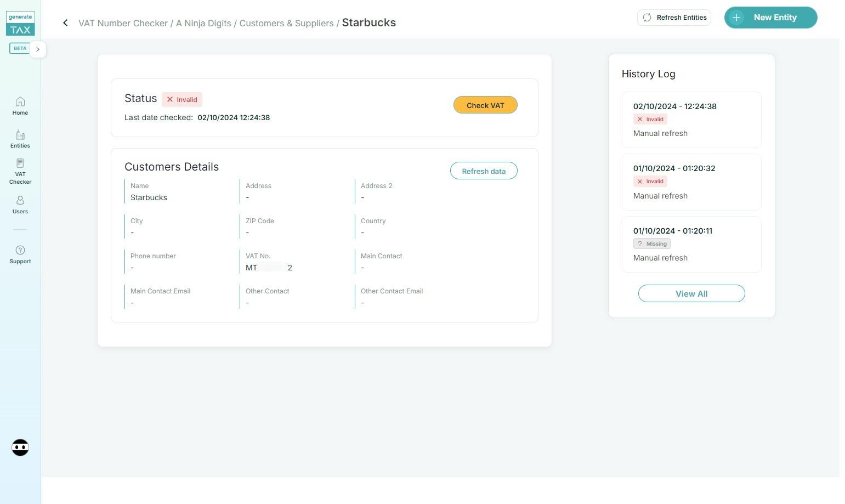The image size is (845, 504).
Task: Click the refresh icon in Refresh Entities
Action: click(647, 18)
